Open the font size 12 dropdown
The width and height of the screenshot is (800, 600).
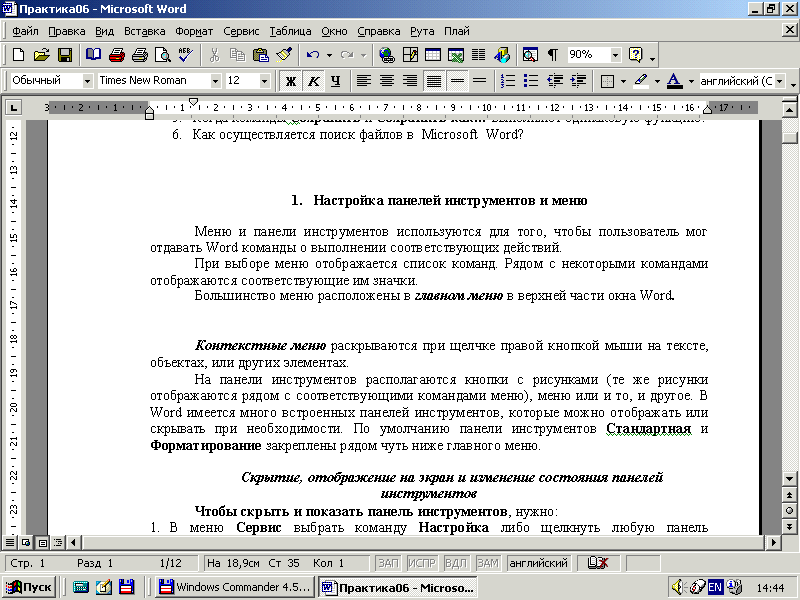(x=264, y=81)
